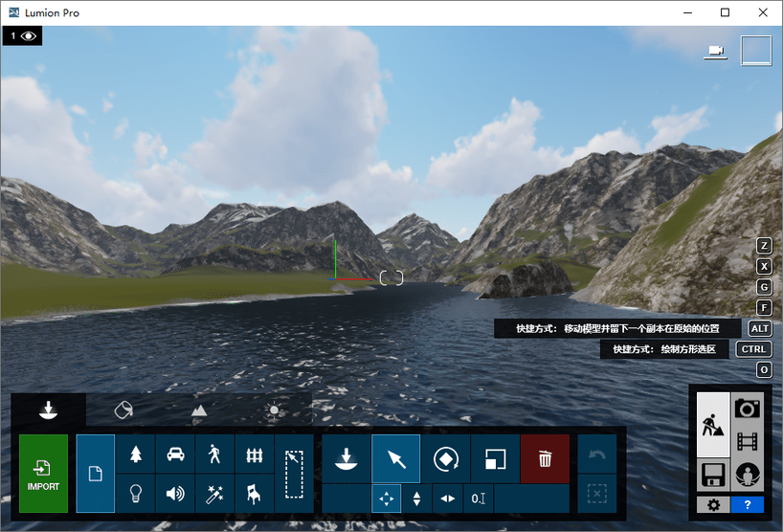
Task: Click the green IMPORT button
Action: pyautogui.click(x=43, y=474)
